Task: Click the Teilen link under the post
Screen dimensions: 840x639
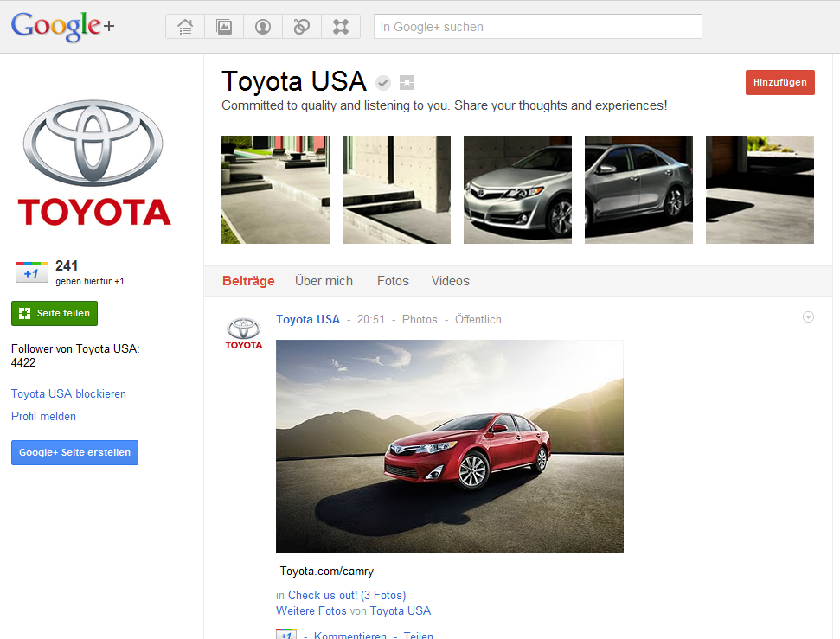Action: click(x=419, y=636)
